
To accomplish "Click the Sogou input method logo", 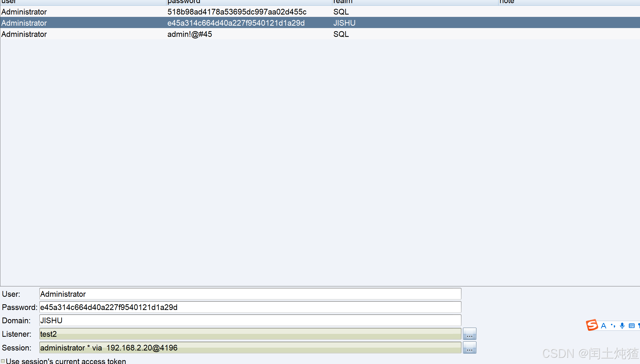I will (x=592, y=325).
